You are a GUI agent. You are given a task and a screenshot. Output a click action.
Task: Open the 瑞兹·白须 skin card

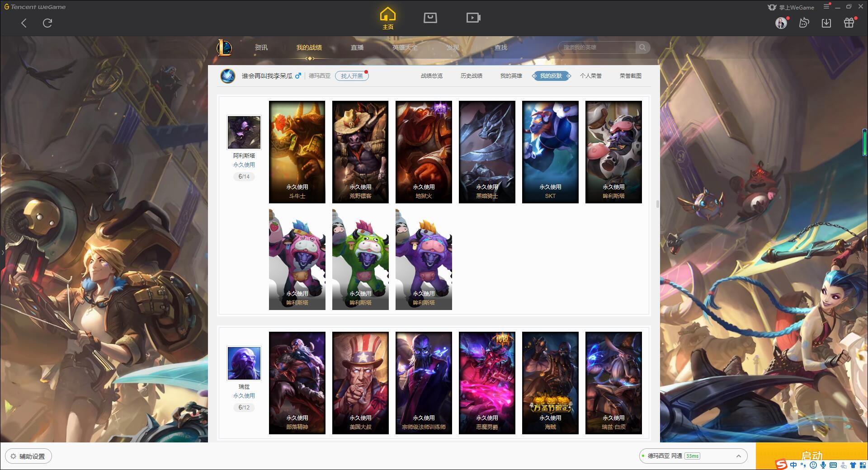613,383
